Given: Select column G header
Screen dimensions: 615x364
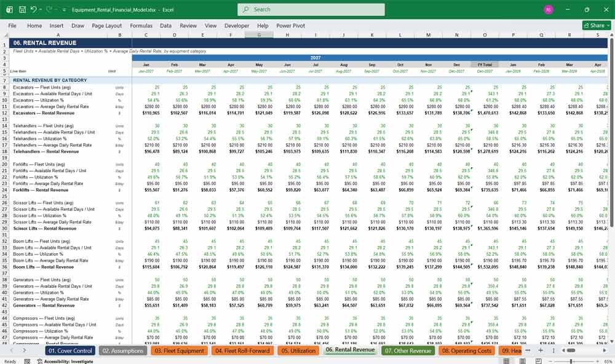Looking at the screenshot, I should coord(259,35).
